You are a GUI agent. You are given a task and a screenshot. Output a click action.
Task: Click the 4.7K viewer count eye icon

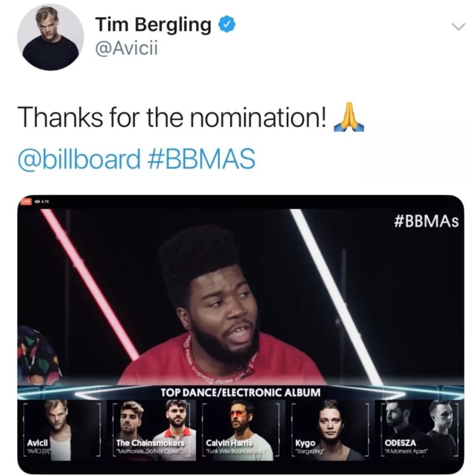click(37, 201)
